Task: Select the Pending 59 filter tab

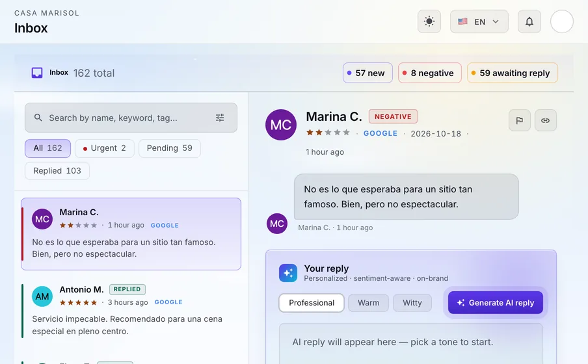Action: pyautogui.click(x=170, y=148)
